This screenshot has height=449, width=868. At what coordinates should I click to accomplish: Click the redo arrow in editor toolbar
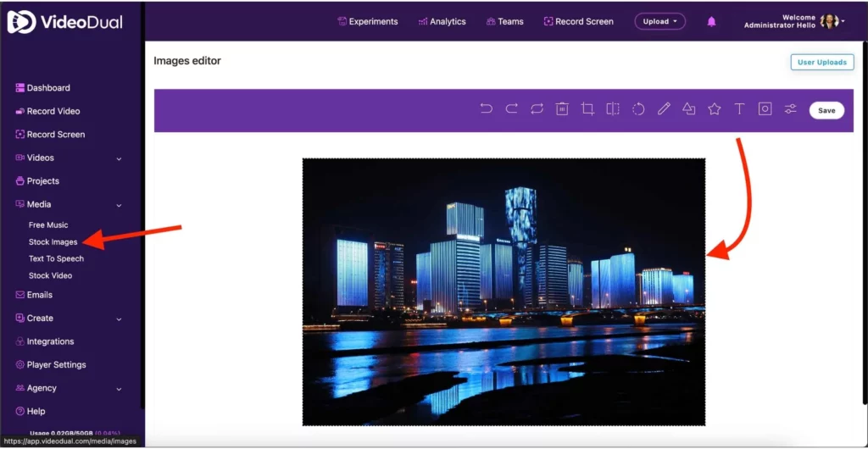511,109
